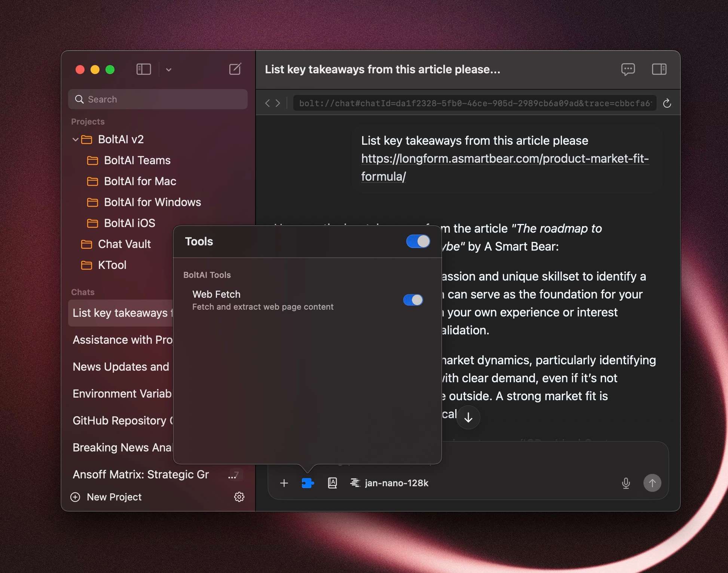Click the chat title in the header

coord(382,70)
